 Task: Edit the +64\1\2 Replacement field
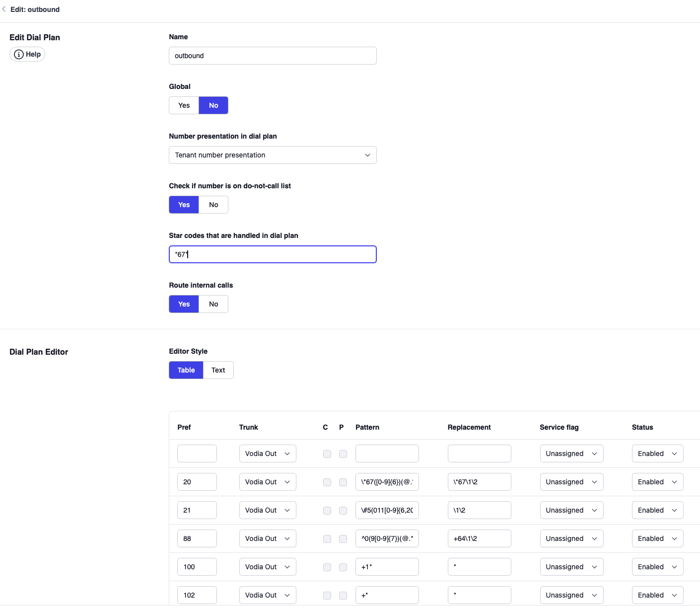[479, 538]
